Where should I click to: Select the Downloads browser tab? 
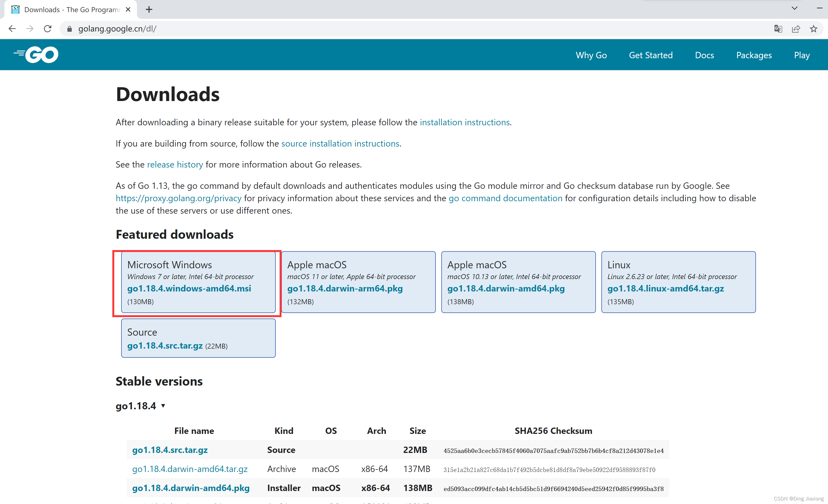71,9
